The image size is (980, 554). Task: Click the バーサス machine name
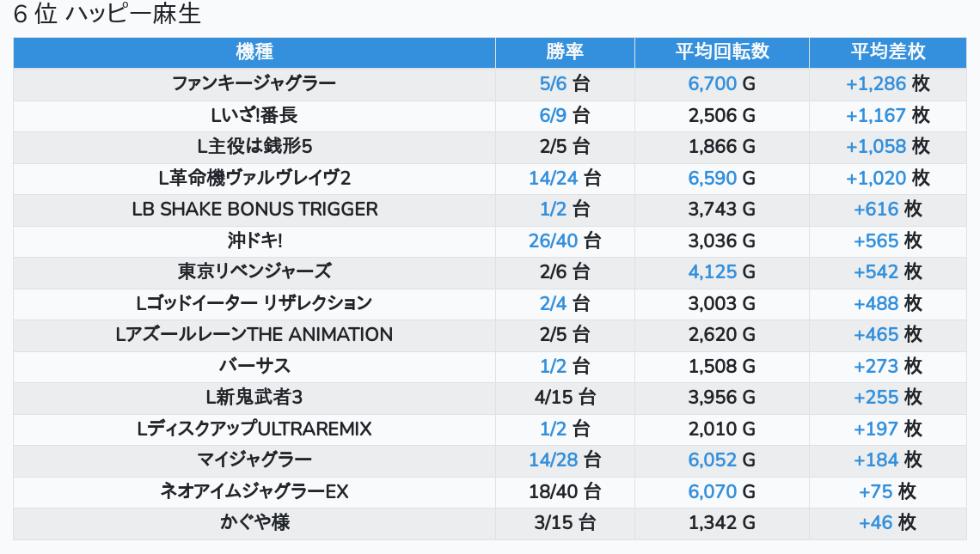[x=254, y=366]
